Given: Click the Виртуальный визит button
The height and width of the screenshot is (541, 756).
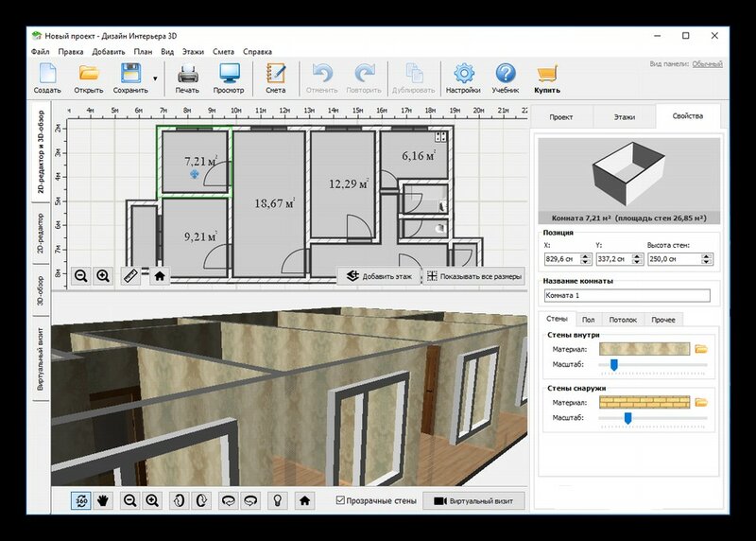Looking at the screenshot, I should 473,500.
